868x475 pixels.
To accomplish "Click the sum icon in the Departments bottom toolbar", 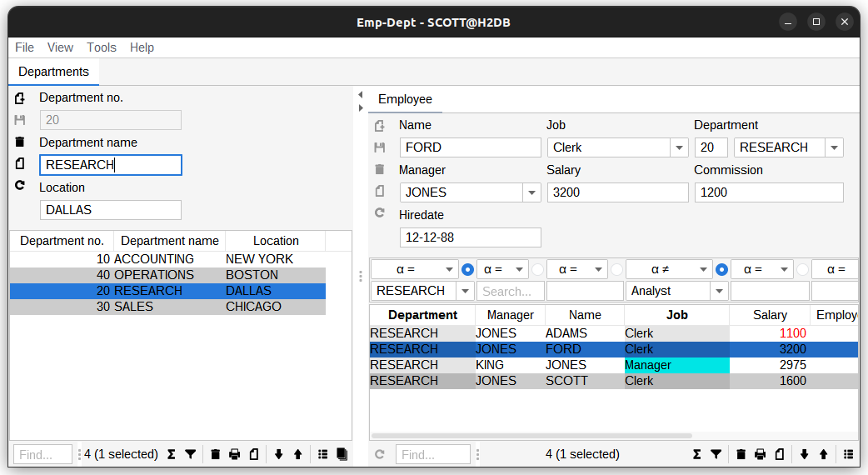I will 172,454.
